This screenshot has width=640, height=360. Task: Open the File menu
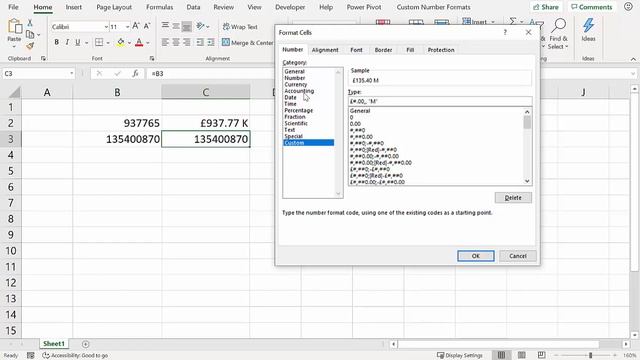pyautogui.click(x=13, y=7)
